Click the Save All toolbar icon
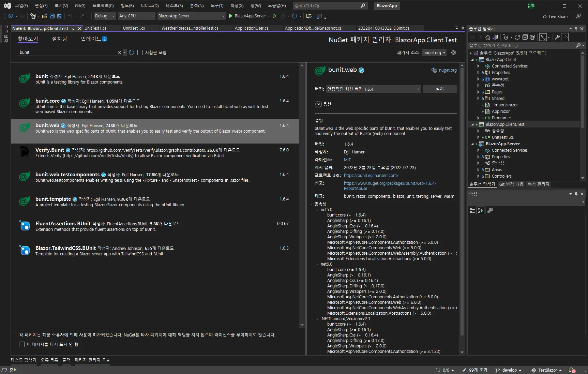Image resolution: width=588 pixels, height=374 pixels. [x=60, y=16]
